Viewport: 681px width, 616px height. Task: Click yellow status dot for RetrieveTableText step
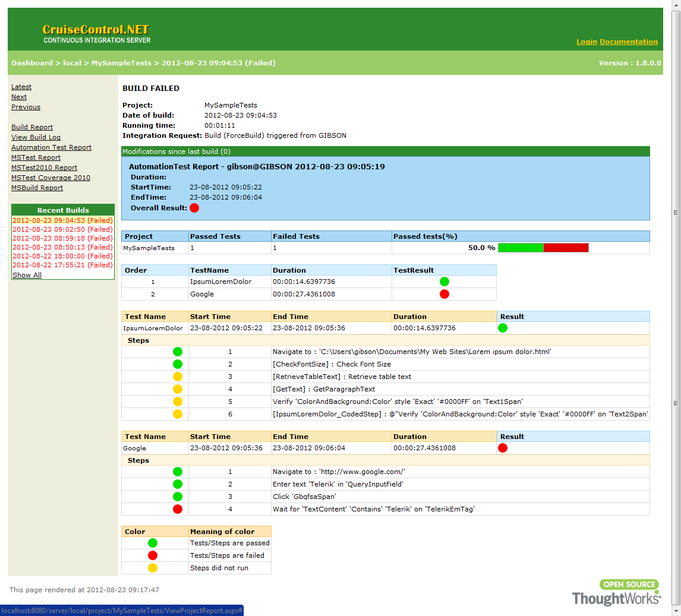coord(178,377)
